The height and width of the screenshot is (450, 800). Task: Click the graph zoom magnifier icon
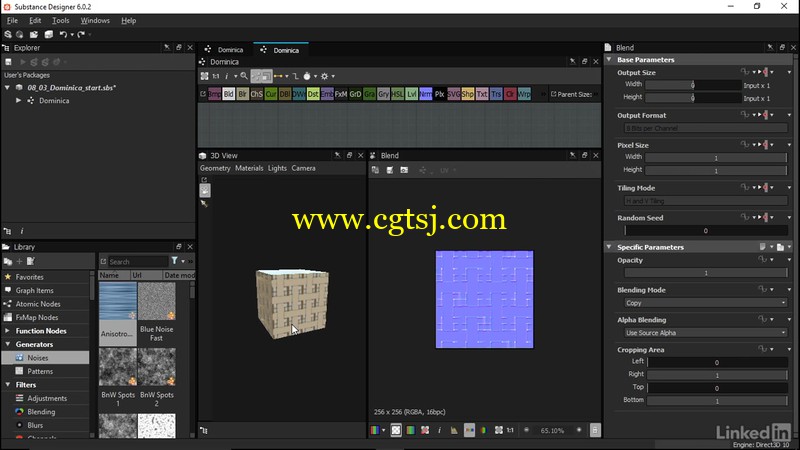tap(244, 76)
